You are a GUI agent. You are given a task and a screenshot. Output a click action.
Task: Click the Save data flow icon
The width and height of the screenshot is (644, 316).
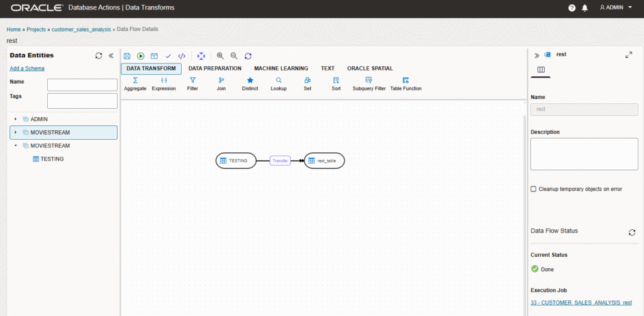(127, 56)
